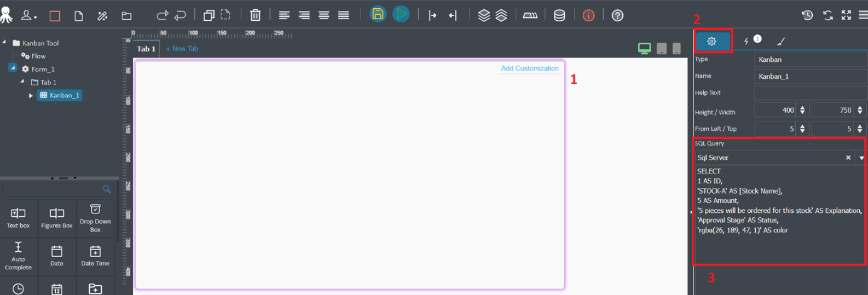
Task: Pick the Text box component
Action: [19, 218]
